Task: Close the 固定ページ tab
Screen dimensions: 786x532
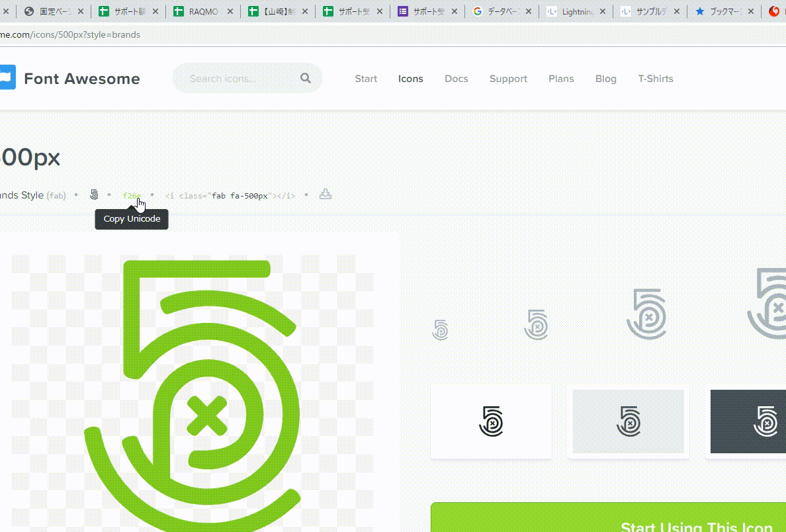Action: point(81,11)
